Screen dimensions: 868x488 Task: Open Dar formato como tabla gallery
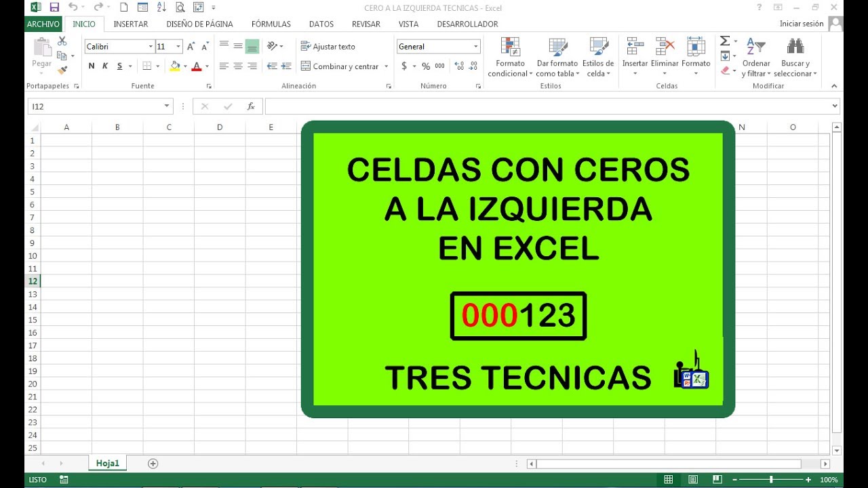pos(557,58)
